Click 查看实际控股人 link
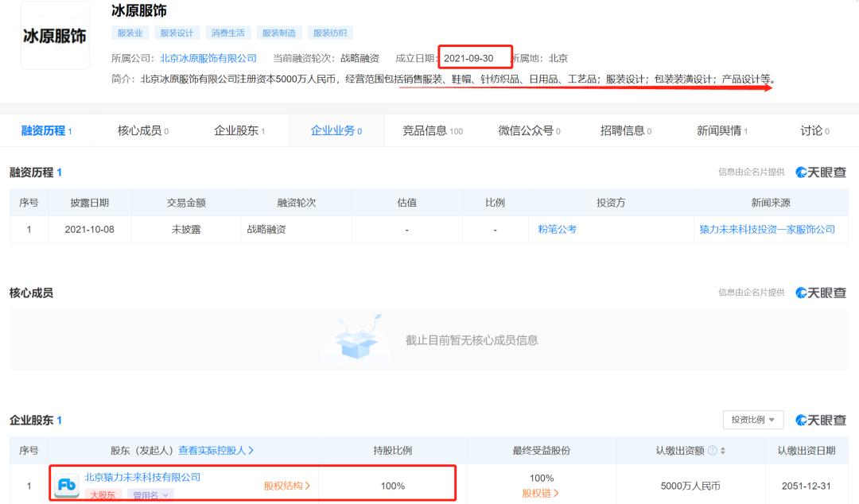The image size is (859, 504). point(216,450)
